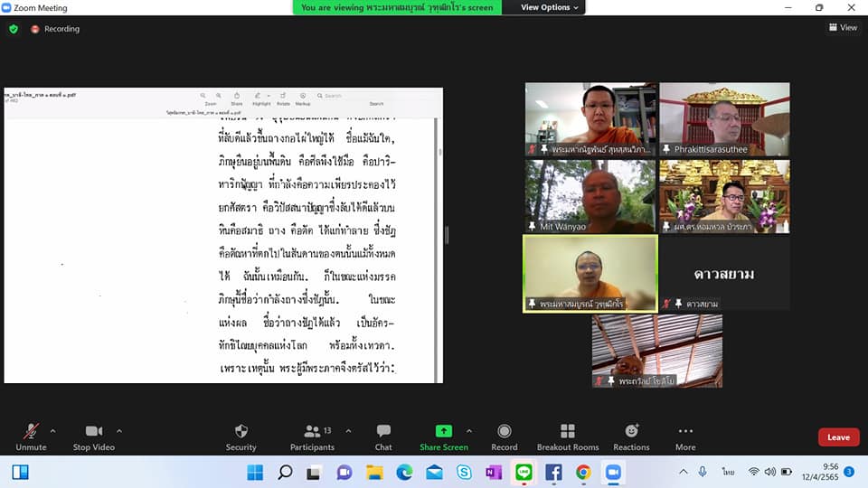Open the volume control in tray
The image size is (868, 488).
tap(770, 472)
